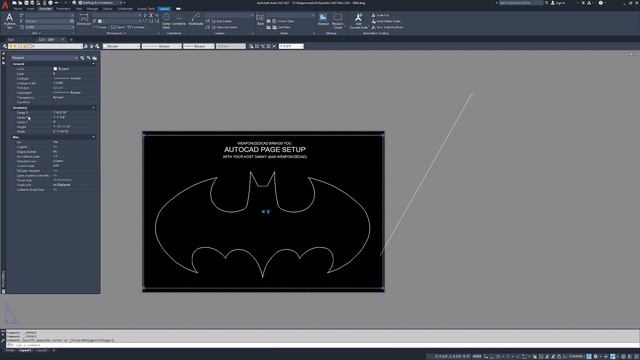Image resolution: width=640 pixels, height=360 pixels.
Task: Click the Revision Cloud tool
Action: (x=338, y=20)
